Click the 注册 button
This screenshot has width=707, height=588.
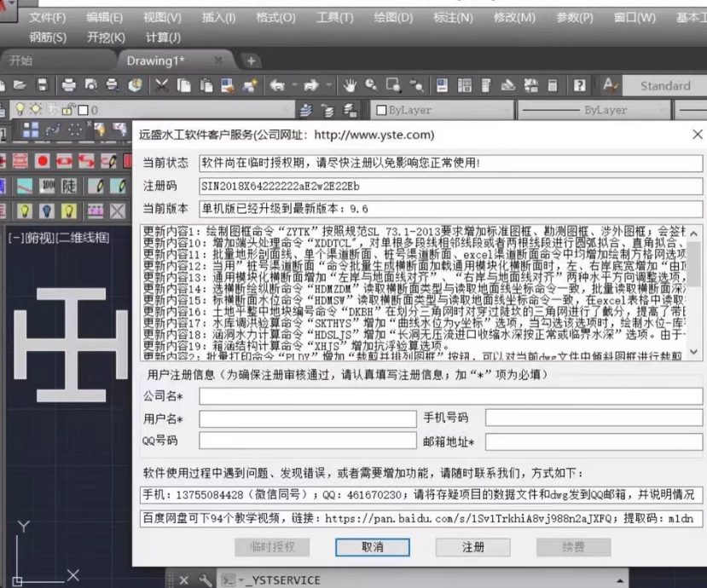point(473,547)
